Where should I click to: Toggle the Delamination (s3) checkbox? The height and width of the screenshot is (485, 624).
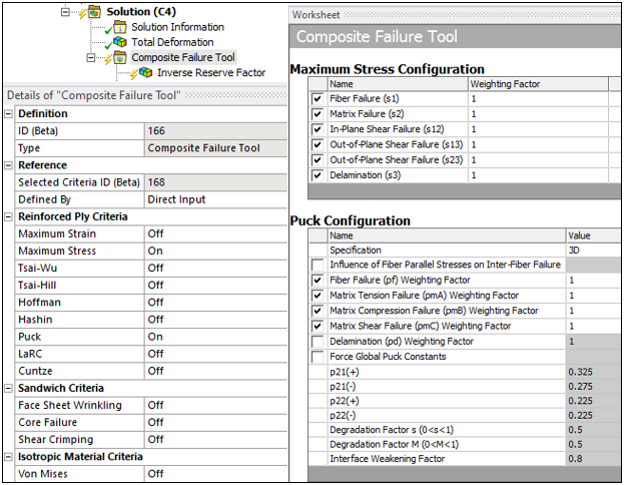(318, 175)
